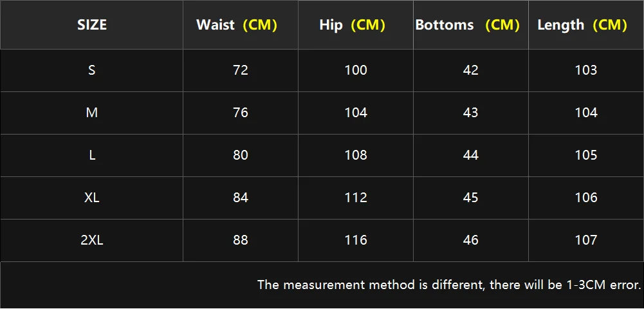Click the measurement error note text
Viewport: 644px width, 309px height.
coord(449,285)
